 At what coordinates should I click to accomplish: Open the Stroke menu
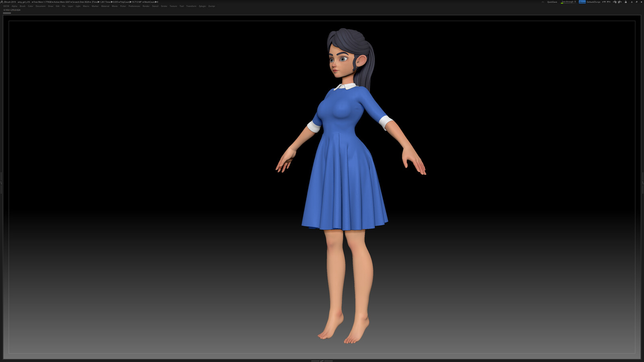pyautogui.click(x=164, y=6)
